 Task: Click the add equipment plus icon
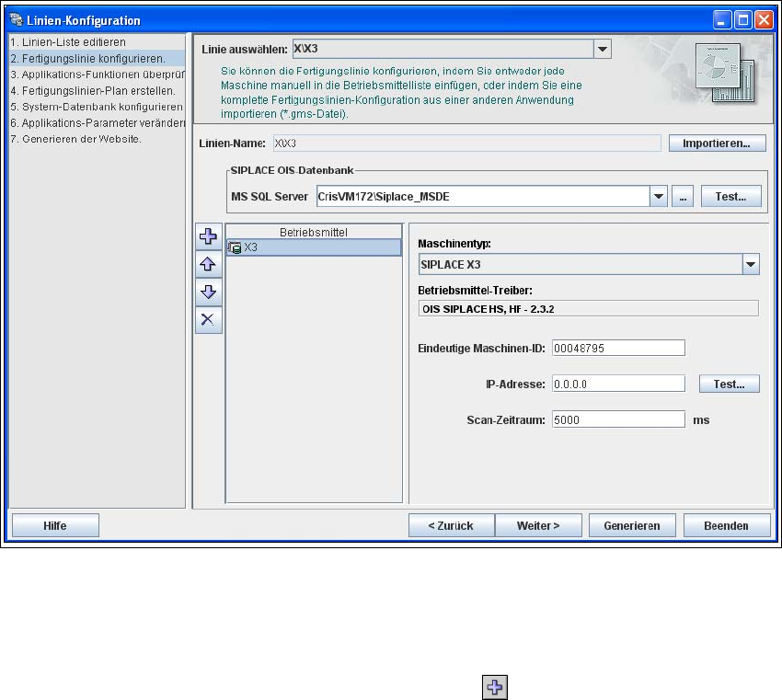[209, 237]
